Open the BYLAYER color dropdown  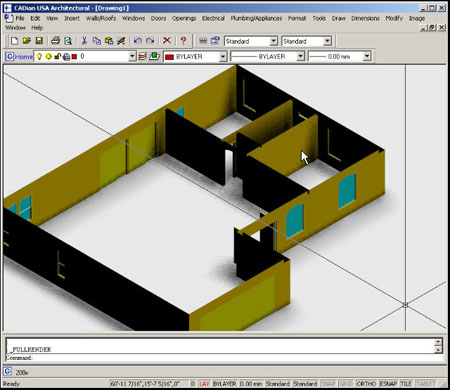coord(223,57)
